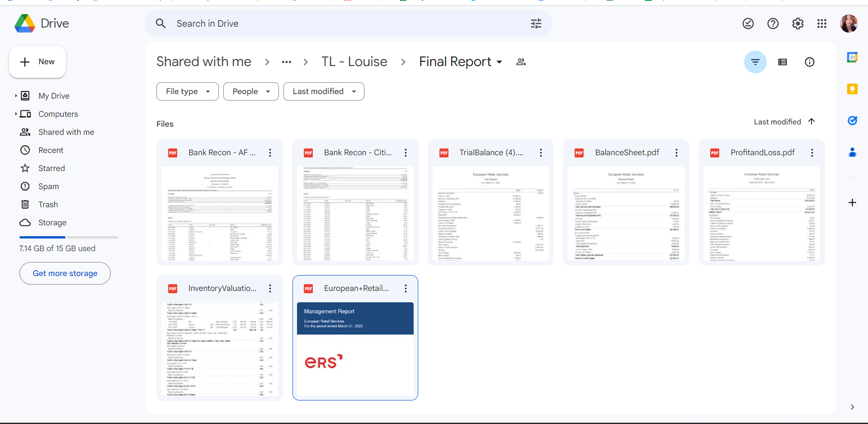
Task: Click the storage usage bar
Action: coord(69,237)
